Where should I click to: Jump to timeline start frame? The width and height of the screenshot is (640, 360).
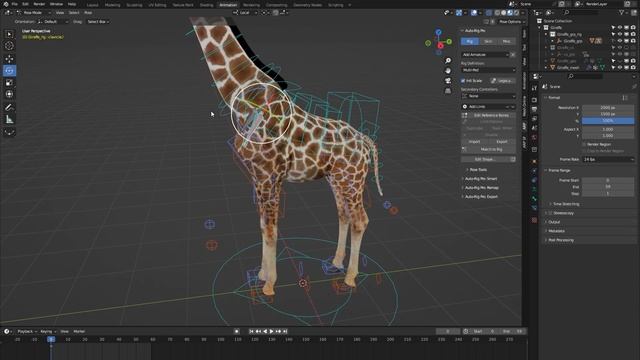251,331
